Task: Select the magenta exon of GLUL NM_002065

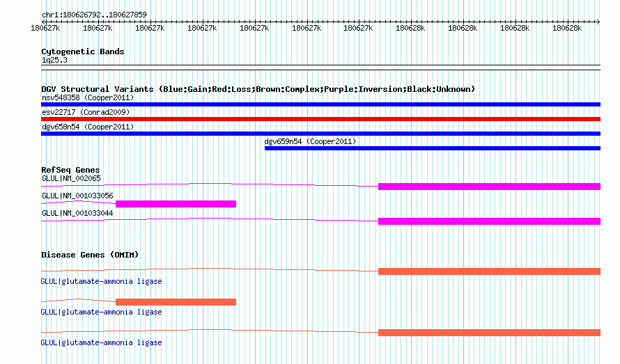Action: pyautogui.click(x=490, y=187)
